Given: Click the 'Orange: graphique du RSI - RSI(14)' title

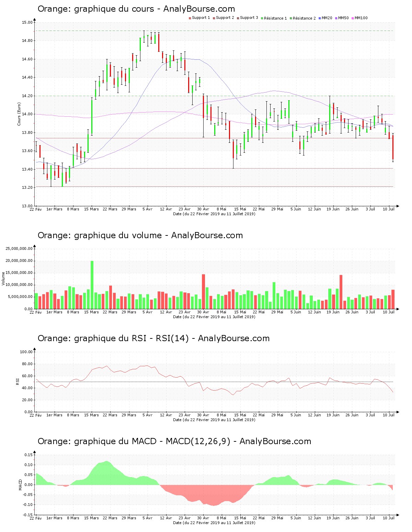Looking at the screenshot, I should 153,338.
